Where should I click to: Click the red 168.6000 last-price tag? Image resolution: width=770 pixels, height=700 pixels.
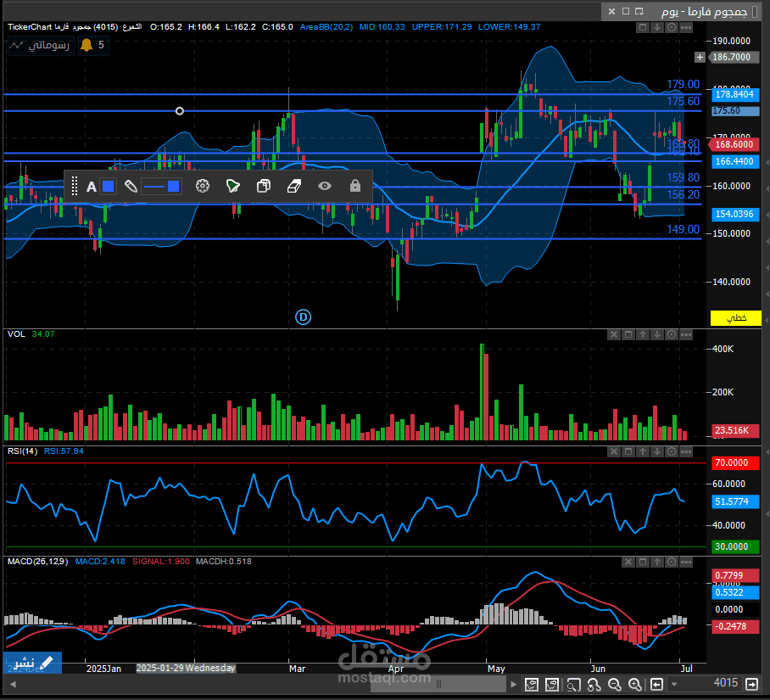tap(734, 144)
